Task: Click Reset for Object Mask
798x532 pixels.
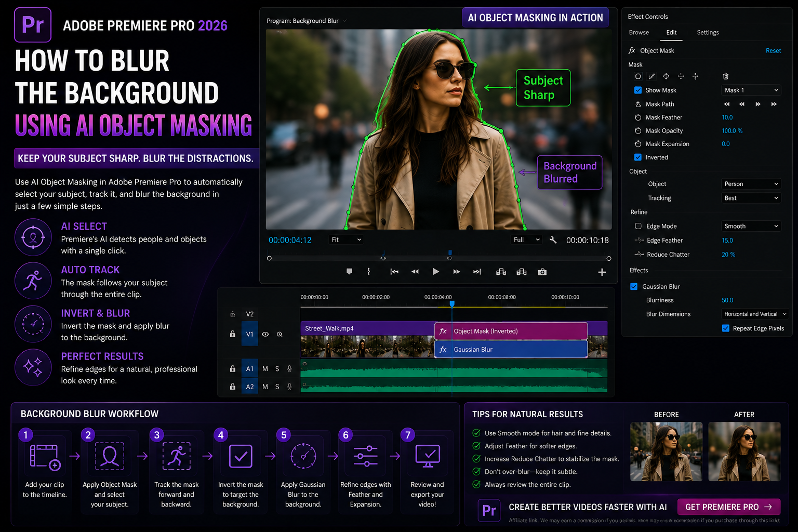Action: tap(773, 50)
